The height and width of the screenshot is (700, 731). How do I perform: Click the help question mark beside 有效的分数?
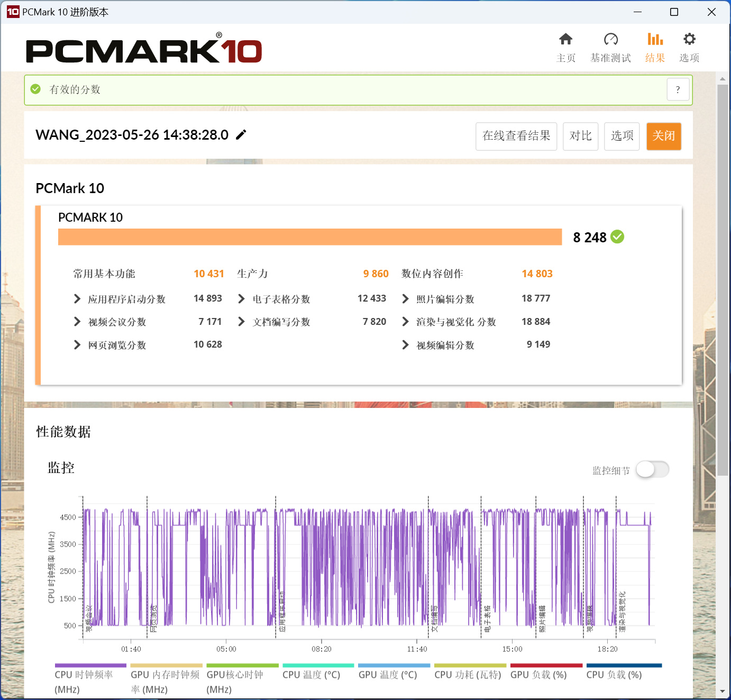pyautogui.click(x=678, y=89)
